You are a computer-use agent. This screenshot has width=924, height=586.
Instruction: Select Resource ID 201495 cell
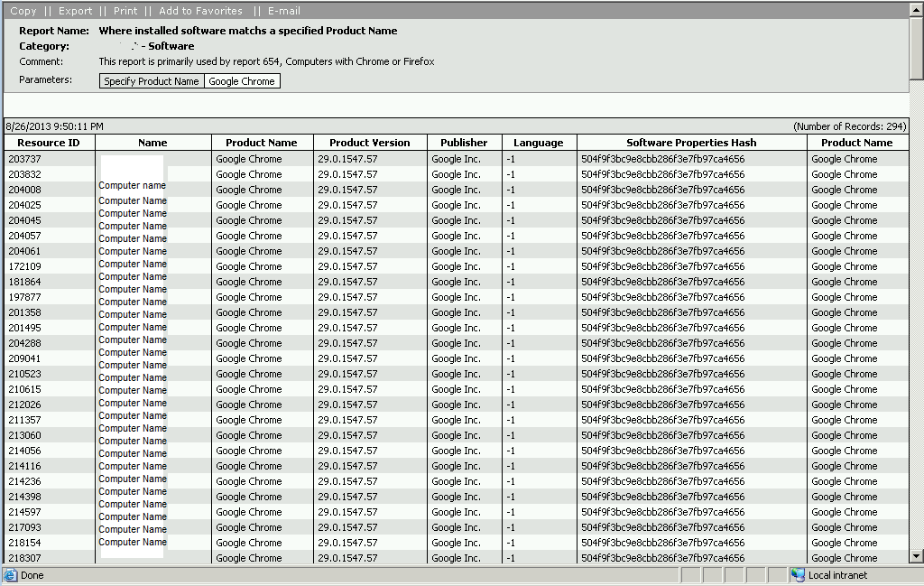tap(50, 328)
